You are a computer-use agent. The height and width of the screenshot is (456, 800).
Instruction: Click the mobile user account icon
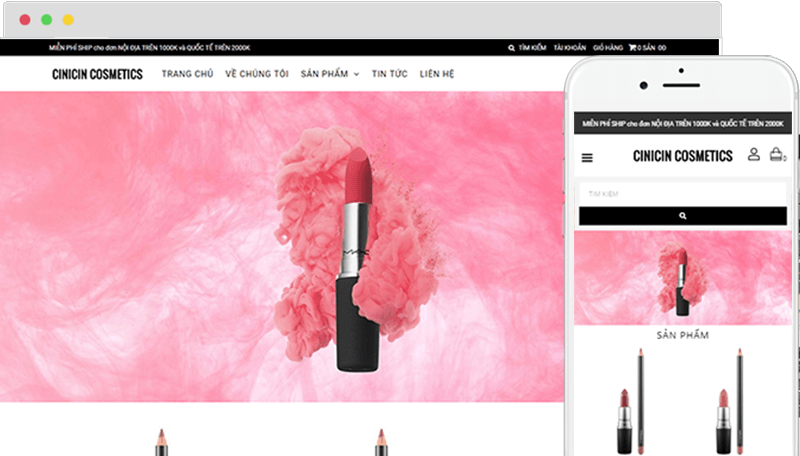(x=754, y=155)
